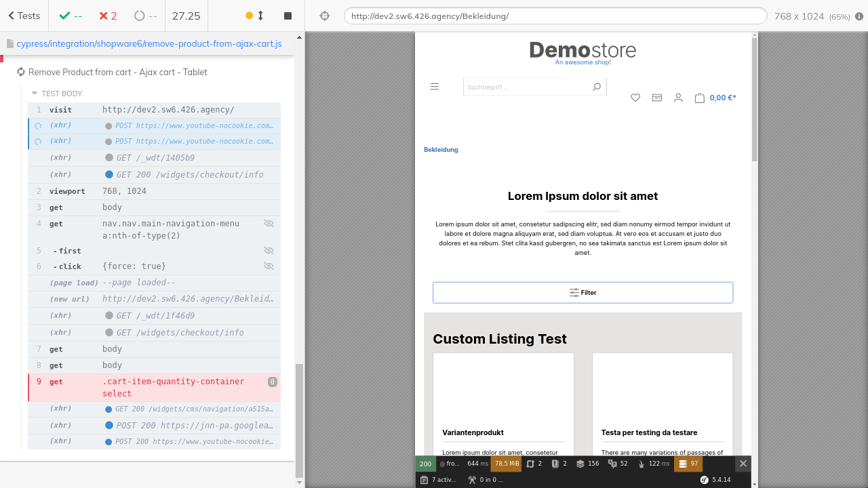Collapse the TEST BODY section
The height and width of the screenshot is (488, 868).
click(61, 94)
